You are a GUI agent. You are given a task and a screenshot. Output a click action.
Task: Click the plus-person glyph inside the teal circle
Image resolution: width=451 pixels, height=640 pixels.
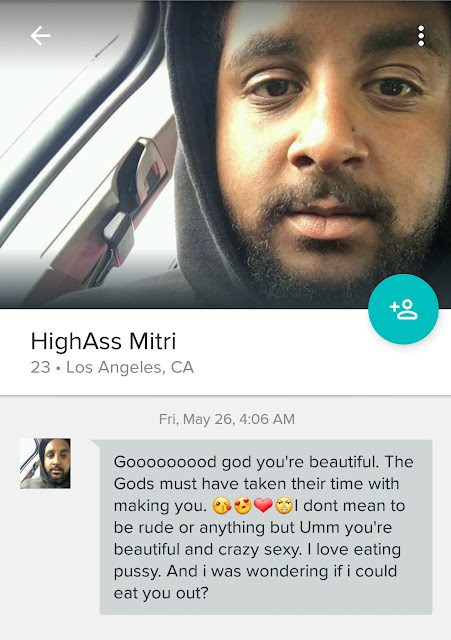[403, 309]
